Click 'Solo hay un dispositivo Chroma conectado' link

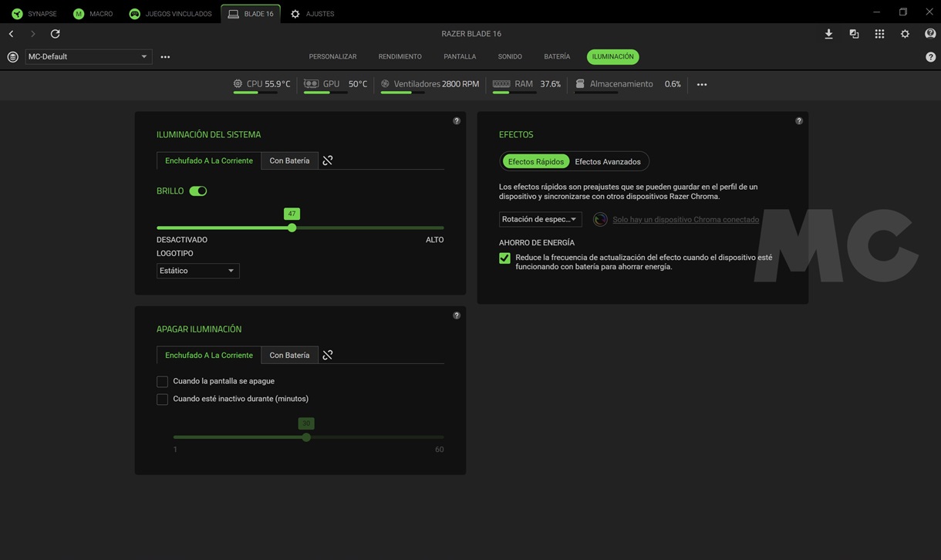click(x=685, y=220)
